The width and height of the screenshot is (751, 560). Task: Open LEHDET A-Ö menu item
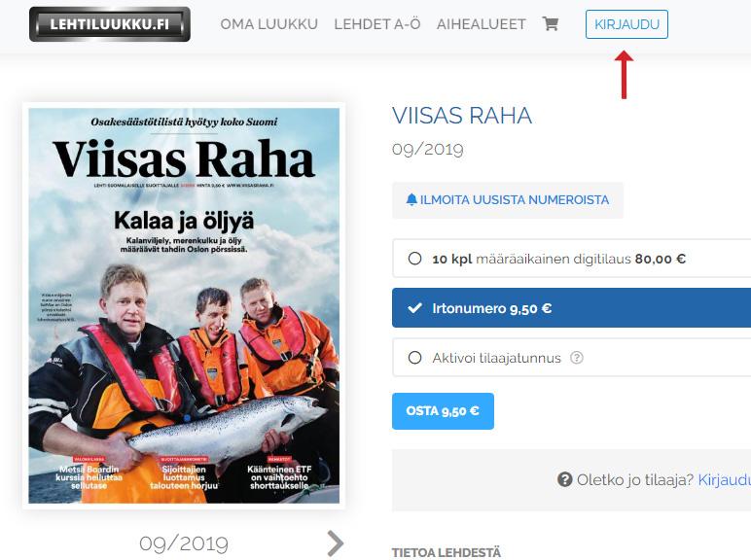[377, 24]
